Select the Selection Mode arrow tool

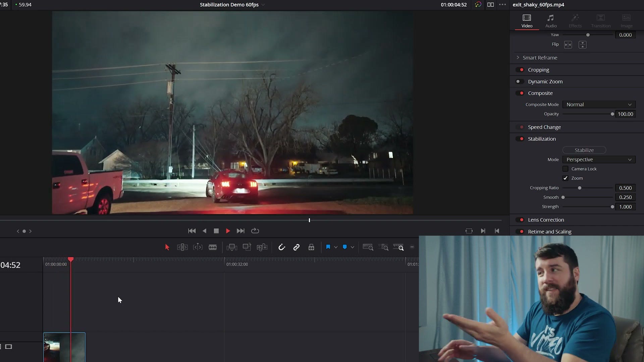[167, 247]
